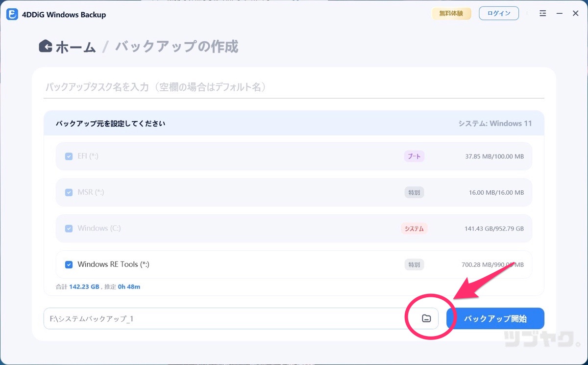588x365 pixels.
Task: Click the F:\システムバックアップ_1 destination path field
Action: [x=225, y=319]
